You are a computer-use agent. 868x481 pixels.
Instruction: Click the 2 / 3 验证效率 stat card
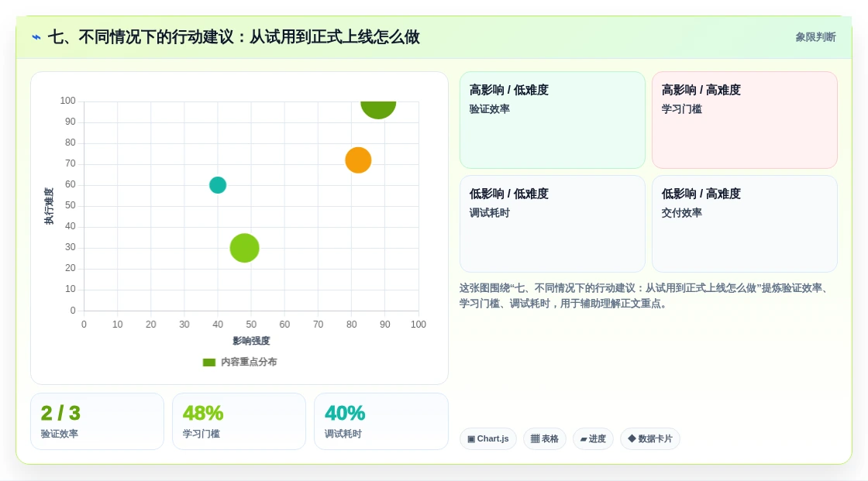[x=98, y=421]
